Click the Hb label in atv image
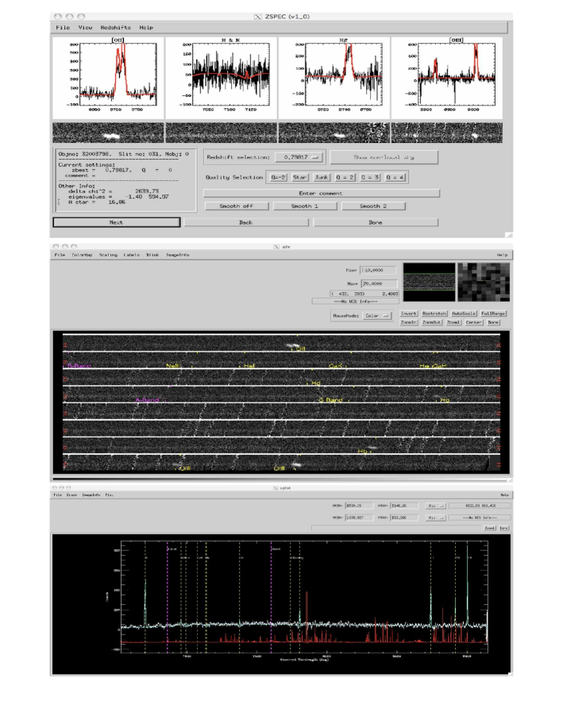This screenshot has width=563, height=728. click(362, 451)
